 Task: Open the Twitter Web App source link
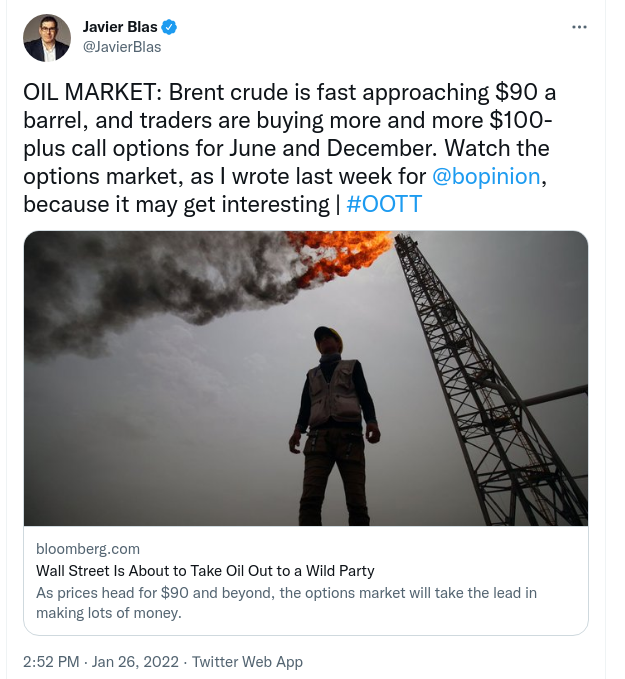coord(247,661)
